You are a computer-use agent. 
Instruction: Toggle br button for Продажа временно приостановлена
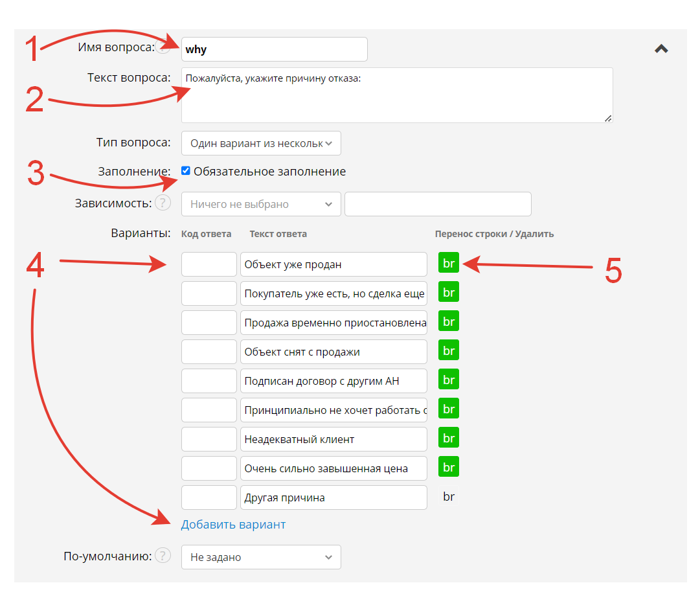[x=448, y=322]
